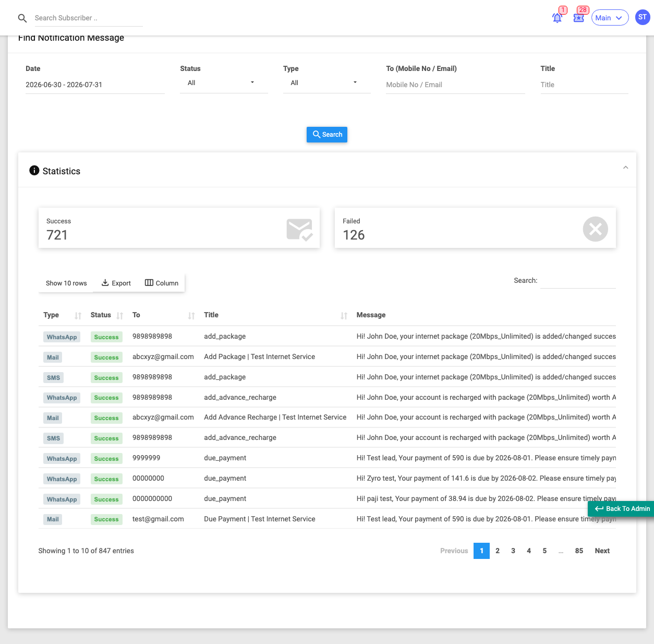Viewport: 654px width, 644px height.
Task: Click Mail badge in test@gmail.com row
Action: coord(53,519)
